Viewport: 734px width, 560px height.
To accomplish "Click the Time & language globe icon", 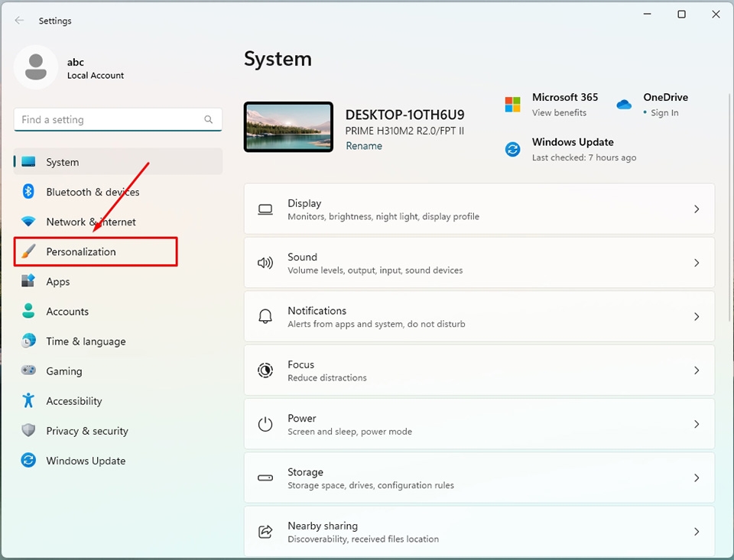I will point(28,341).
